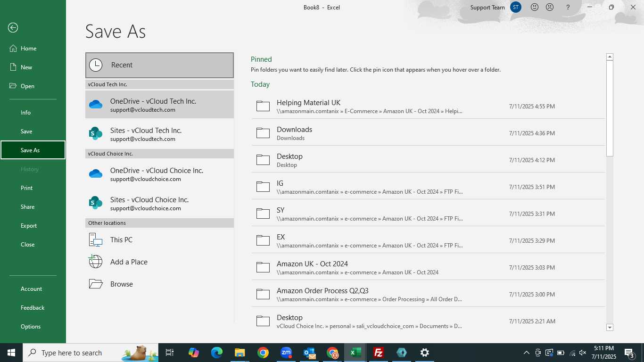Open Feedback page
The height and width of the screenshot is (362, 644).
pos(33,308)
